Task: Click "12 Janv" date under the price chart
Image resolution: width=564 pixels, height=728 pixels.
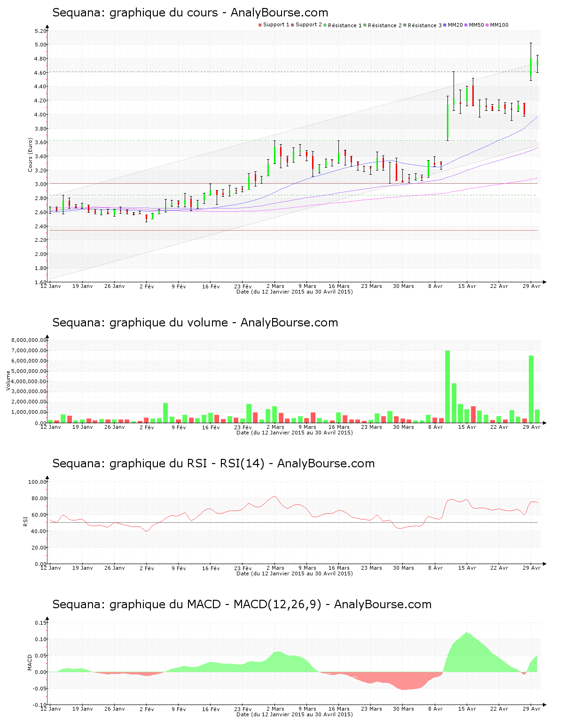Action: click(x=51, y=286)
